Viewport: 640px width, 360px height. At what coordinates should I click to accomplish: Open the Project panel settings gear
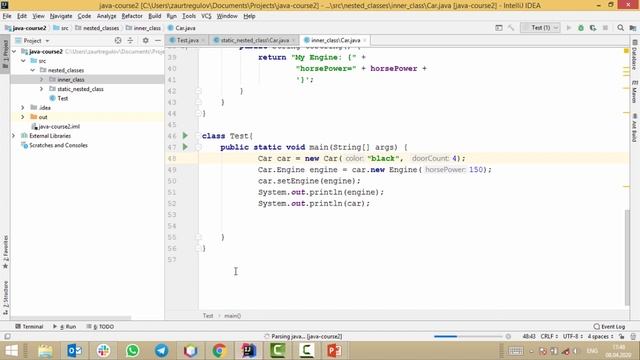(x=145, y=40)
